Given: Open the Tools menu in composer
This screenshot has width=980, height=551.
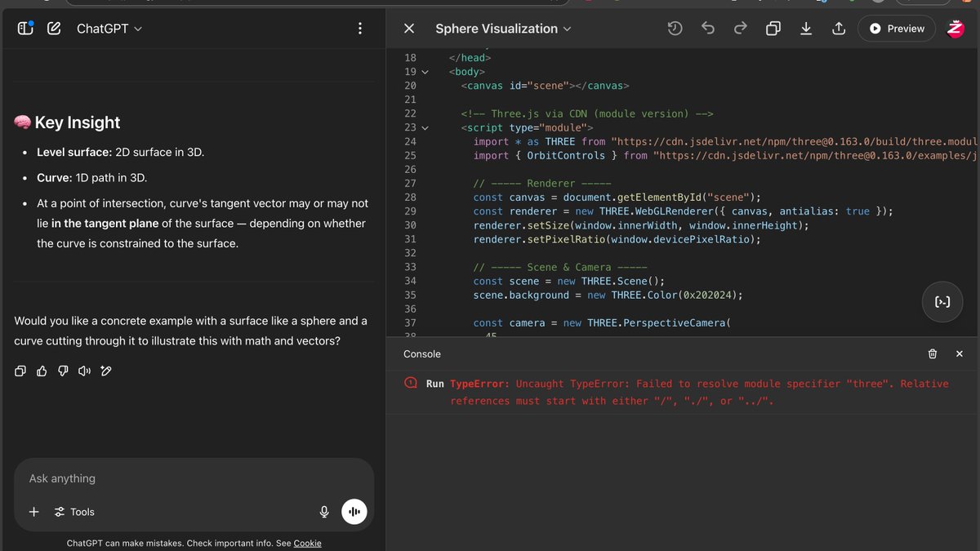Looking at the screenshot, I should (74, 512).
